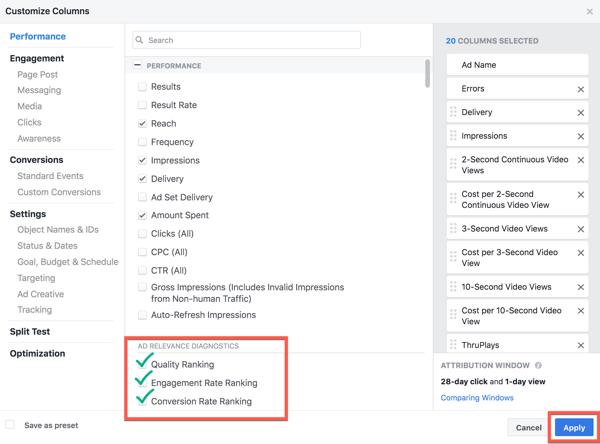Open the Optimization category
Image resolution: width=600 pixels, height=444 pixels.
point(38,353)
